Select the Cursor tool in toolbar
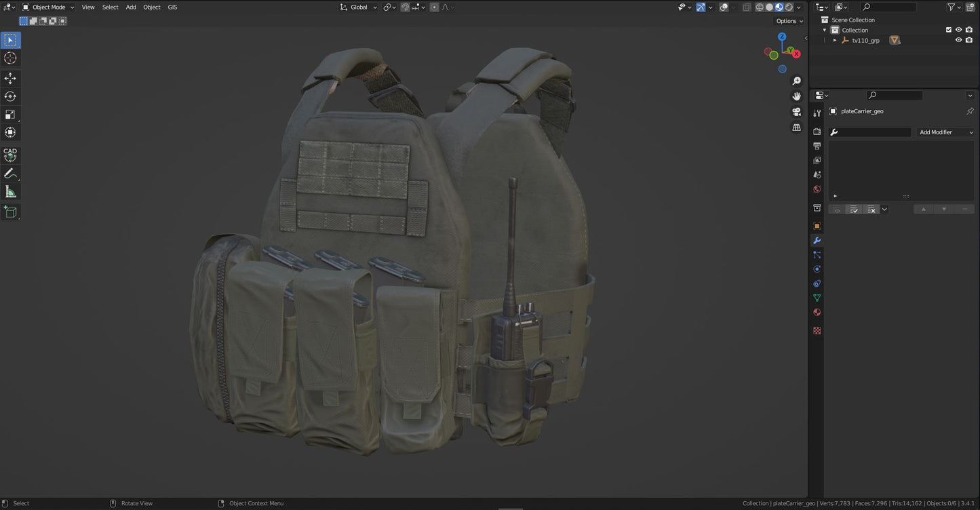980x510 pixels. pos(10,58)
